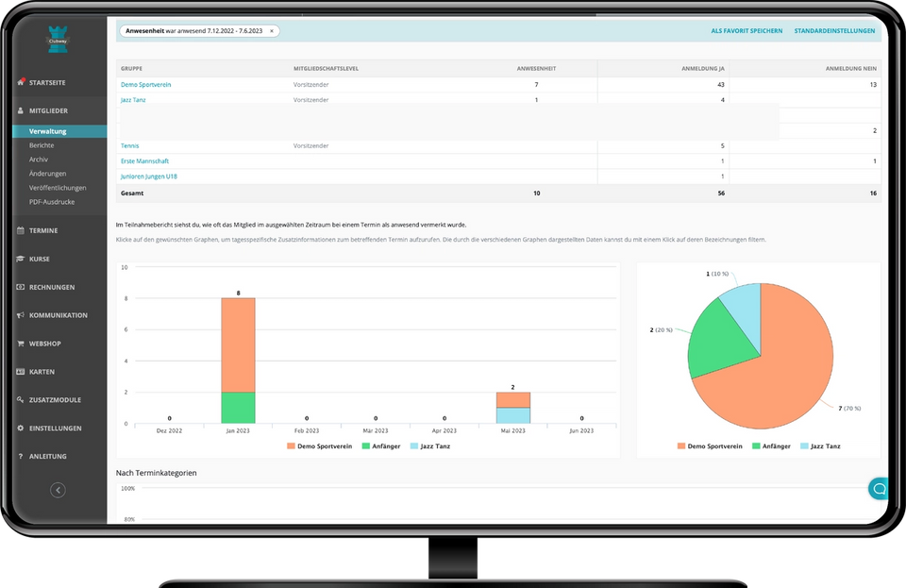906x588 pixels.
Task: Open the Karten menu
Action: (x=42, y=372)
